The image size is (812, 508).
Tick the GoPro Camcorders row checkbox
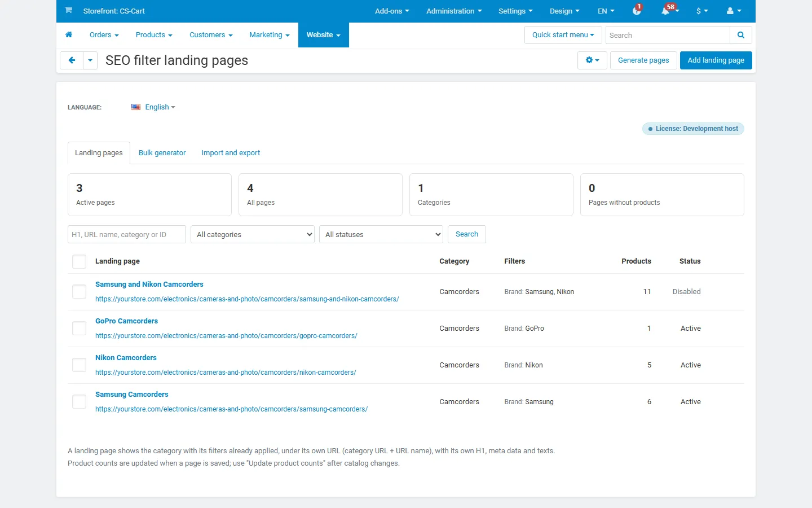pyautogui.click(x=80, y=329)
